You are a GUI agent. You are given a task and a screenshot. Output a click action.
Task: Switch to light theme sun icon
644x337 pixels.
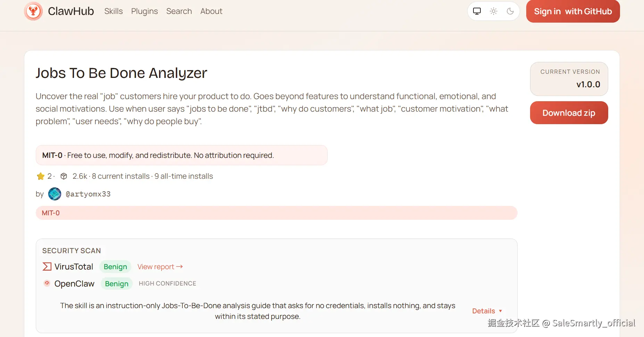pyautogui.click(x=494, y=11)
